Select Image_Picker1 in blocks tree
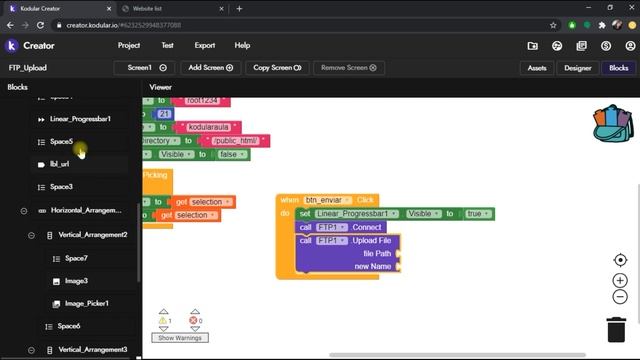This screenshot has width=640, height=360. point(87,304)
